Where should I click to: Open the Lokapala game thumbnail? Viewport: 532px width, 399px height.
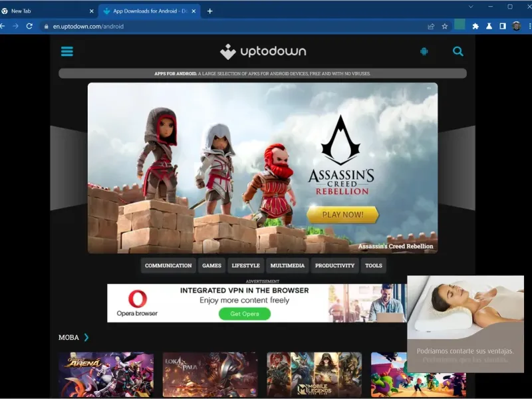pyautogui.click(x=210, y=374)
